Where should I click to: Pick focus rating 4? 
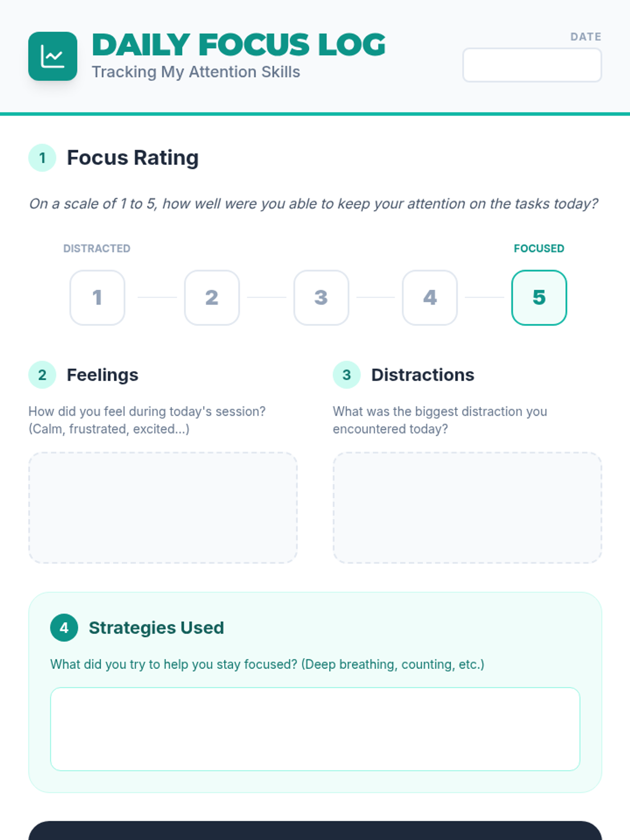tap(429, 298)
